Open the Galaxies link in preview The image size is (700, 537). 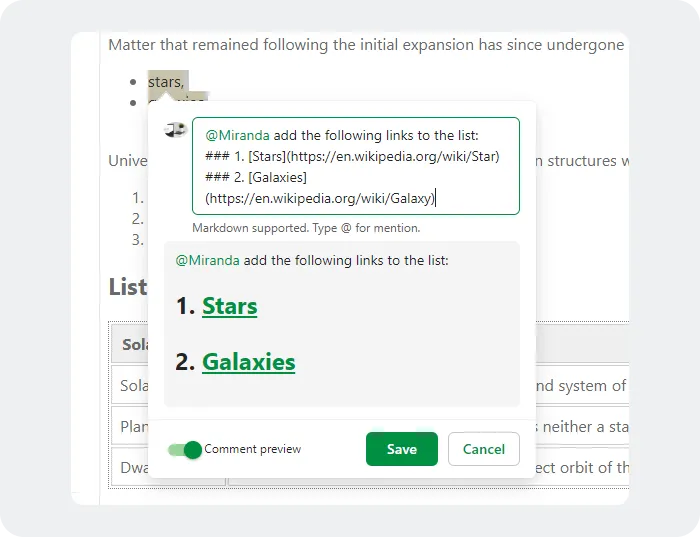[248, 361]
